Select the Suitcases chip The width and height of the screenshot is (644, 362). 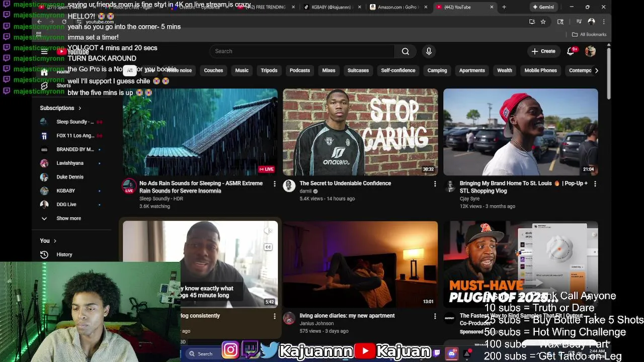358,70
